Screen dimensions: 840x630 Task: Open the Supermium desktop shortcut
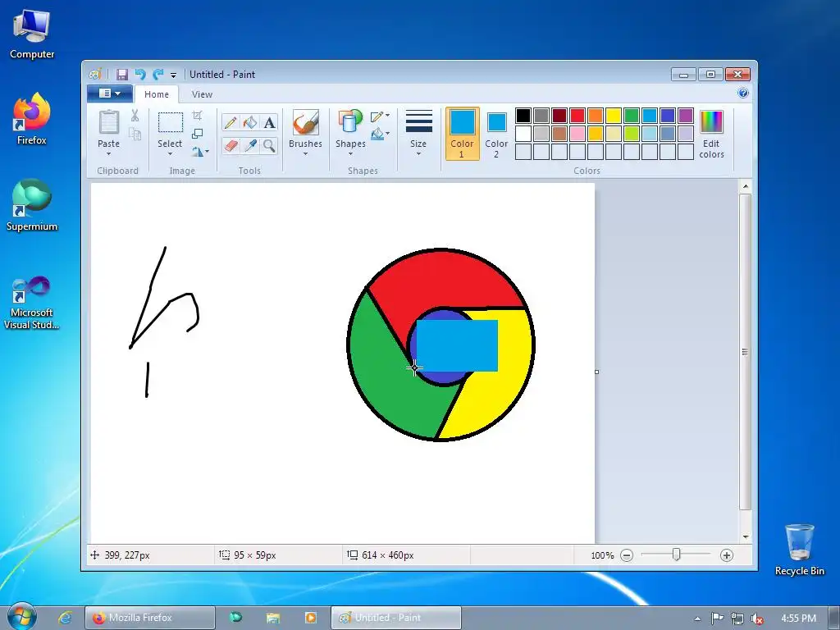(32, 204)
